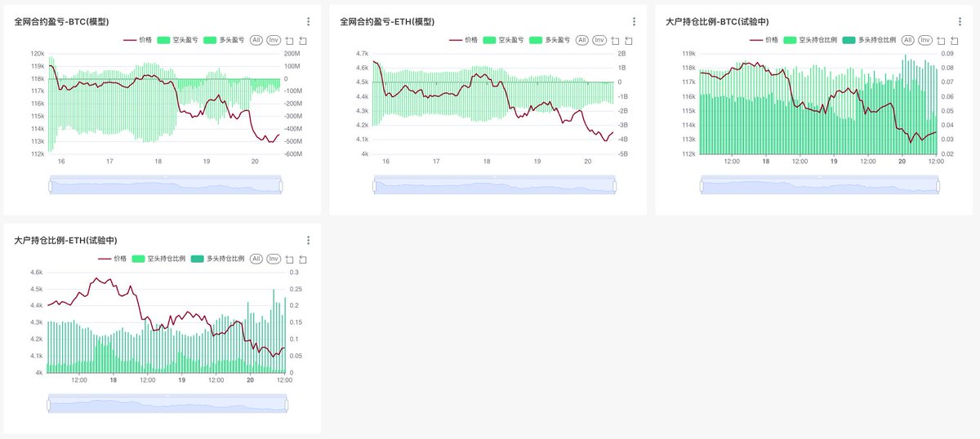Toggle 空头持仓比例 legend in 大户持仓比例-ETH chart
Viewport: 980px width, 439px height.
coord(158,258)
